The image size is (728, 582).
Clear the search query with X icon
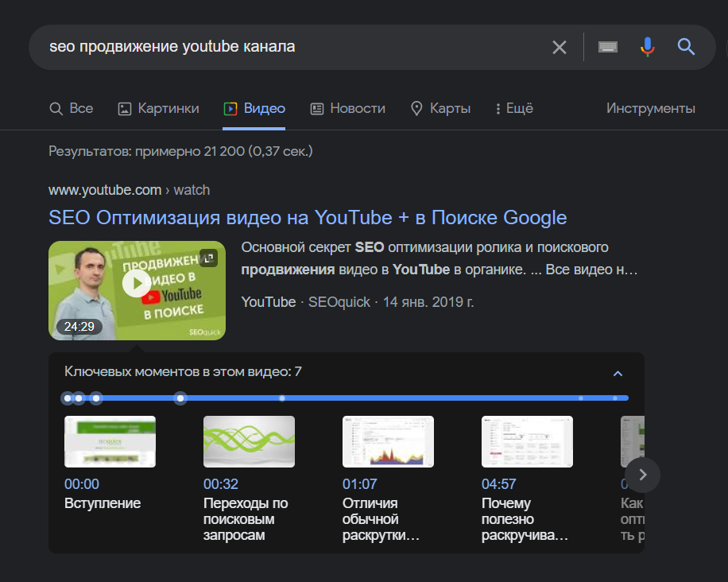(559, 47)
